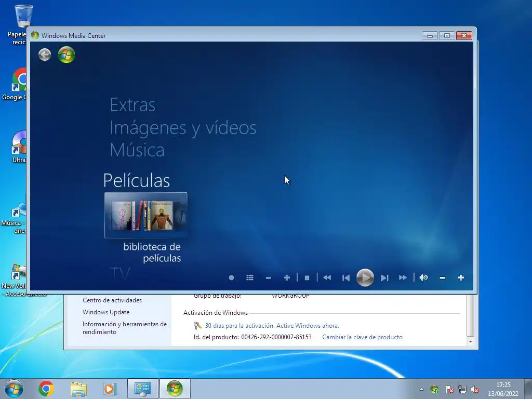Click the Action Center flag tray icon
Viewport: 532px width, 399px height.
(449, 390)
